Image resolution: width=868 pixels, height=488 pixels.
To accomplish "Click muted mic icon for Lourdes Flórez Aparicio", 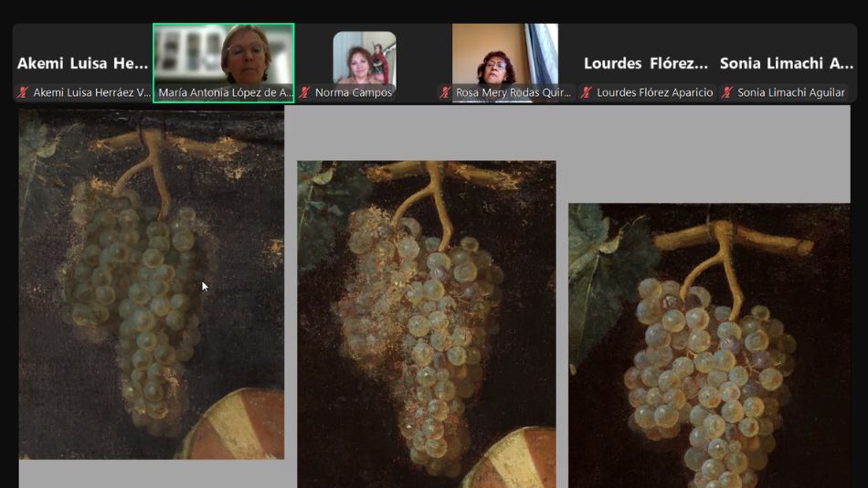I will tap(587, 92).
